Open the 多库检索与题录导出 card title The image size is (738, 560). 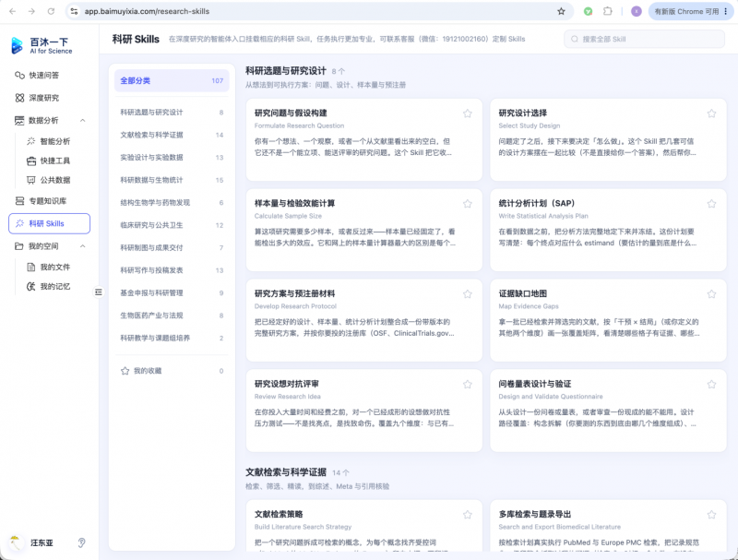pos(535,515)
